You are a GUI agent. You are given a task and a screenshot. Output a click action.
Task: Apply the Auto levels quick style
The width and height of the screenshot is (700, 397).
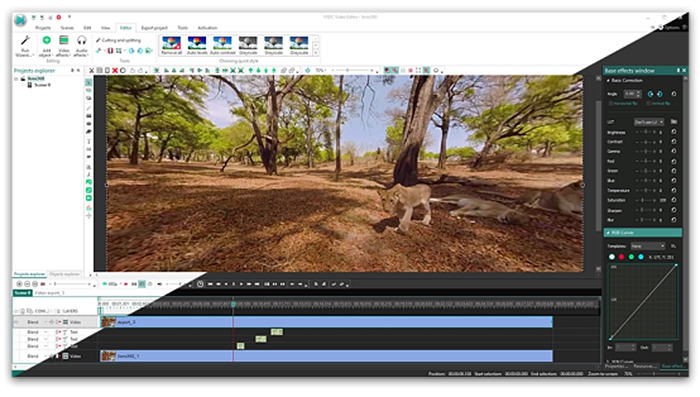click(x=197, y=46)
